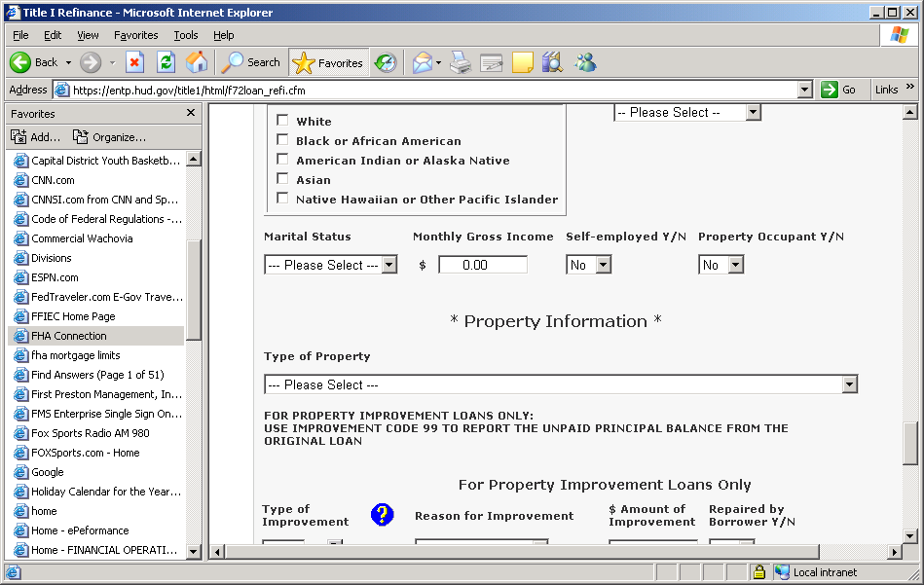Click the Monthly Gross Income field
Screen dimensions: 924x585
pos(482,265)
